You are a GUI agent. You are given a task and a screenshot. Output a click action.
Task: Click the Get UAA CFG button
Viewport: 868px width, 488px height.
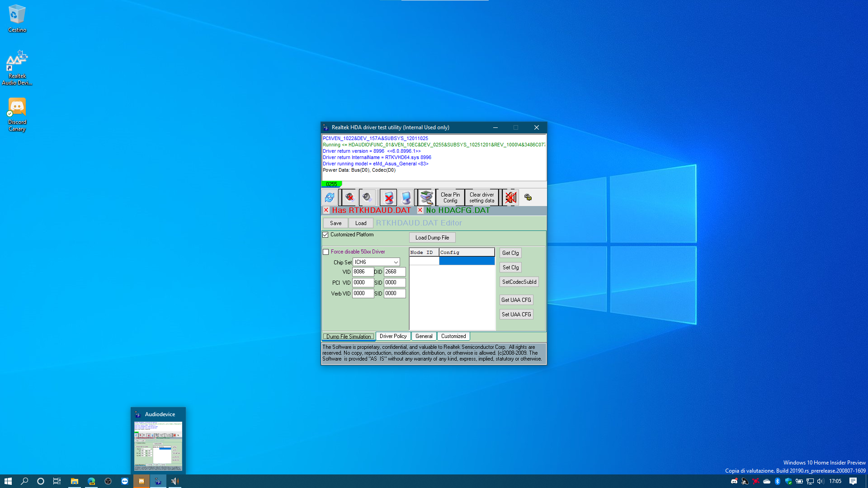pos(516,300)
